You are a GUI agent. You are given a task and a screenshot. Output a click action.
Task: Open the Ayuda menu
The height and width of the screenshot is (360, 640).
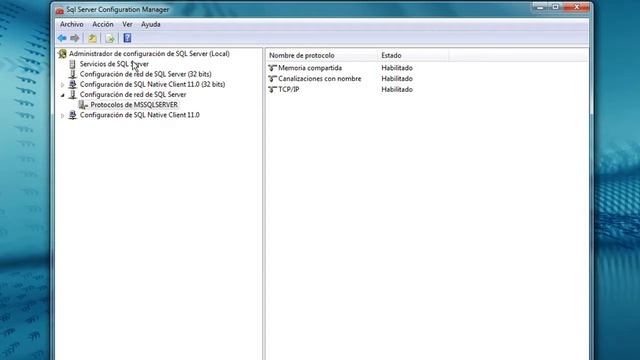click(151, 24)
